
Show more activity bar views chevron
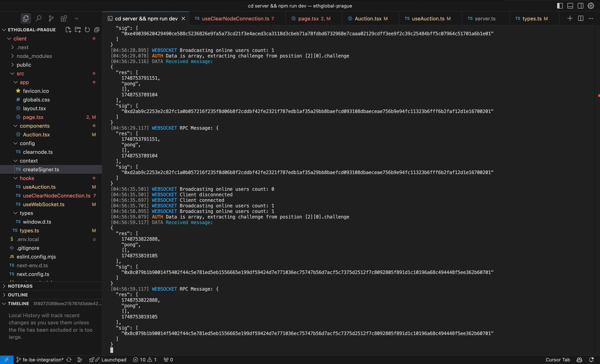point(76,18)
